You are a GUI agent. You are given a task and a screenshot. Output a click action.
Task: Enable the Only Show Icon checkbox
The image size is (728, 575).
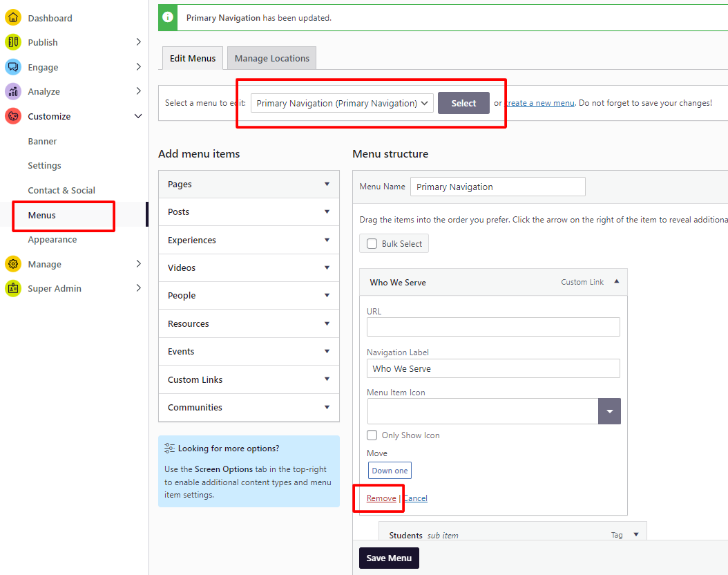click(372, 435)
